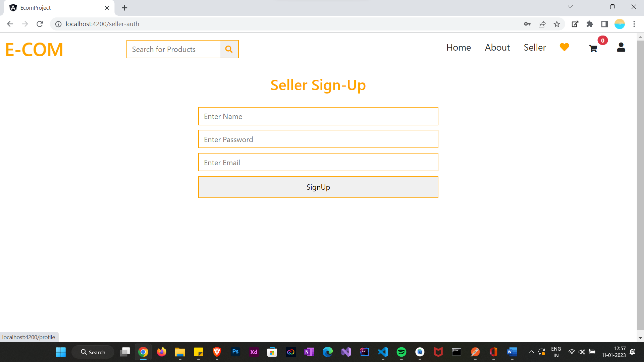Expand the taskbar hidden icons chevron
This screenshot has width=644, height=362.
[x=531, y=352]
